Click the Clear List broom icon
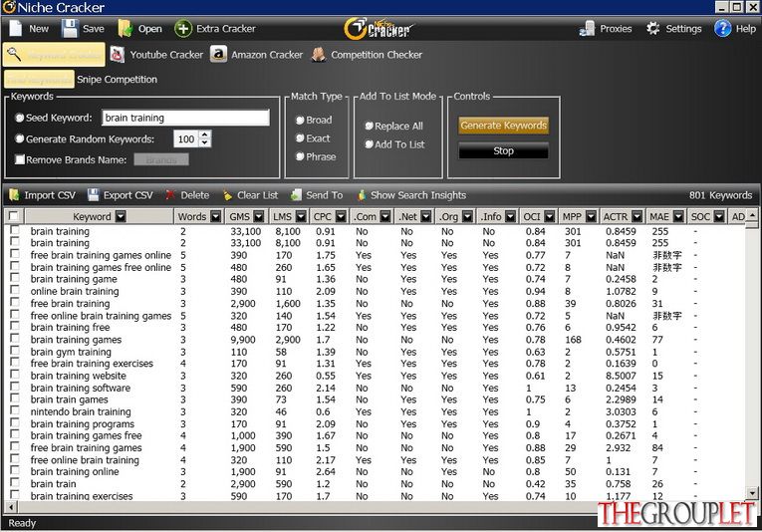762x532 pixels. (x=227, y=195)
